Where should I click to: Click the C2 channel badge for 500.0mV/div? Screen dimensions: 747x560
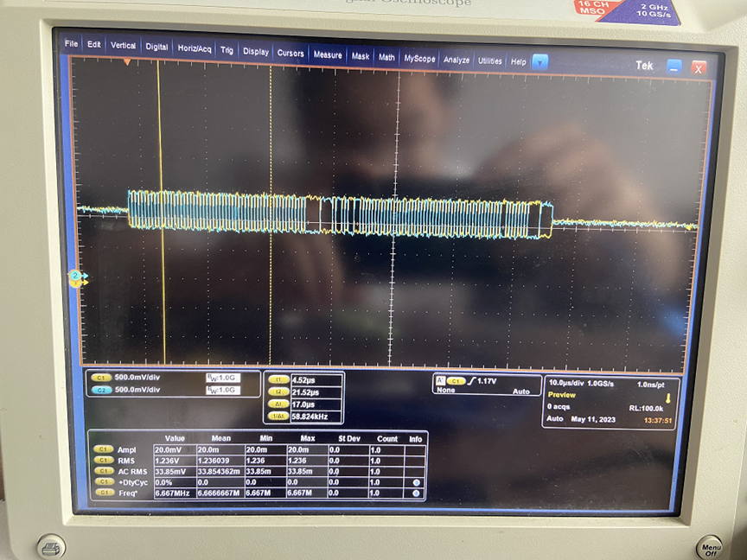101,390
